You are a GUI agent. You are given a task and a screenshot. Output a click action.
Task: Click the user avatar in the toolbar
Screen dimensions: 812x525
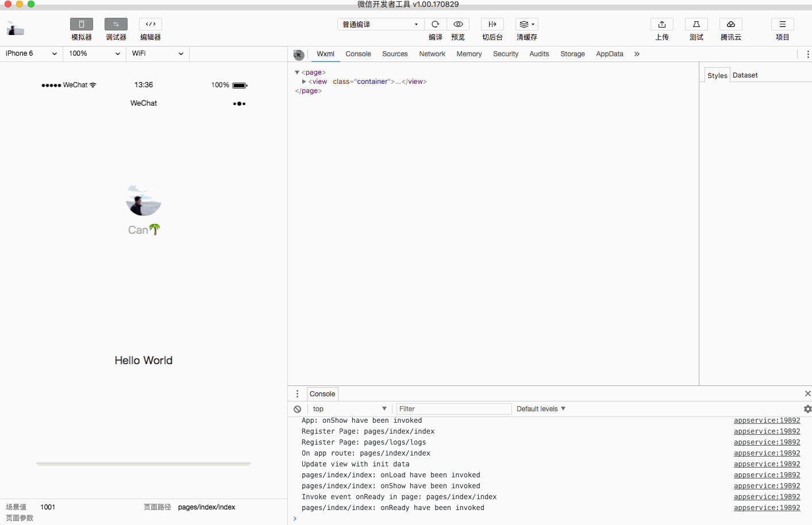click(16, 29)
